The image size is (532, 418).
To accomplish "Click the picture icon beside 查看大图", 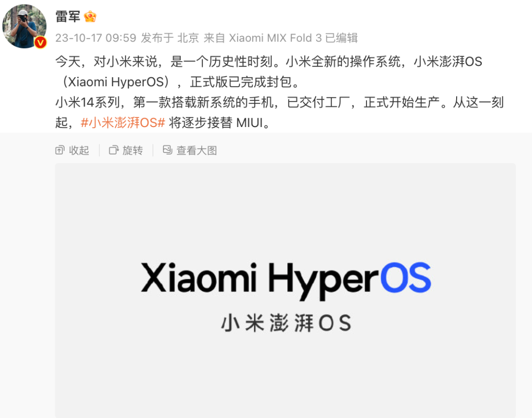I will (167, 150).
